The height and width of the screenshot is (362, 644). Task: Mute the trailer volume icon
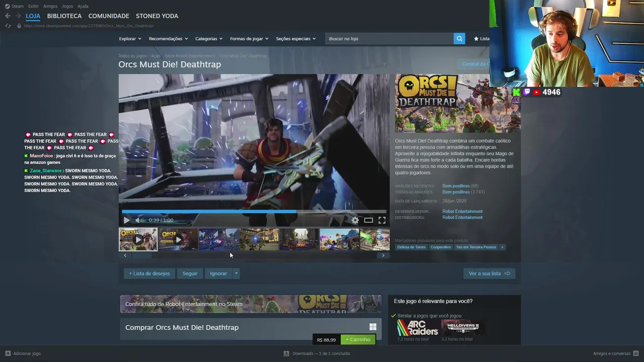[x=139, y=220]
